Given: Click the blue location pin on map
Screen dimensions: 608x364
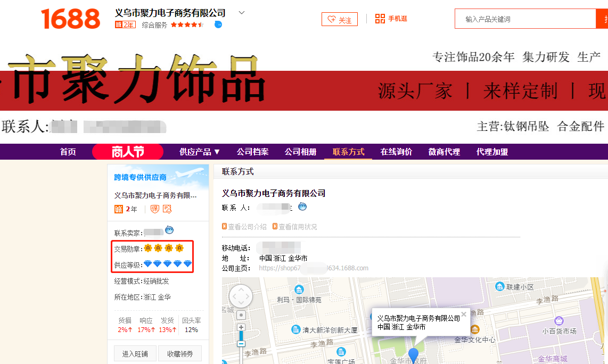Looking at the screenshot, I should [414, 355].
